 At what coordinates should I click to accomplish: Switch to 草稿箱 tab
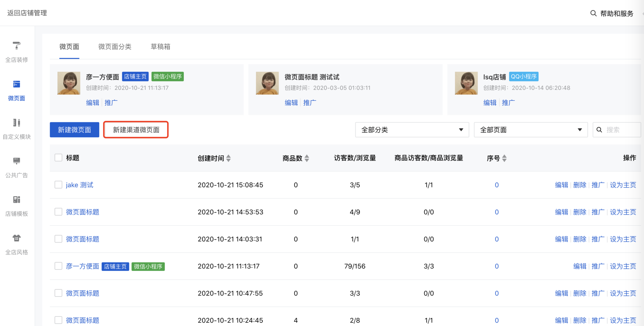pos(160,47)
